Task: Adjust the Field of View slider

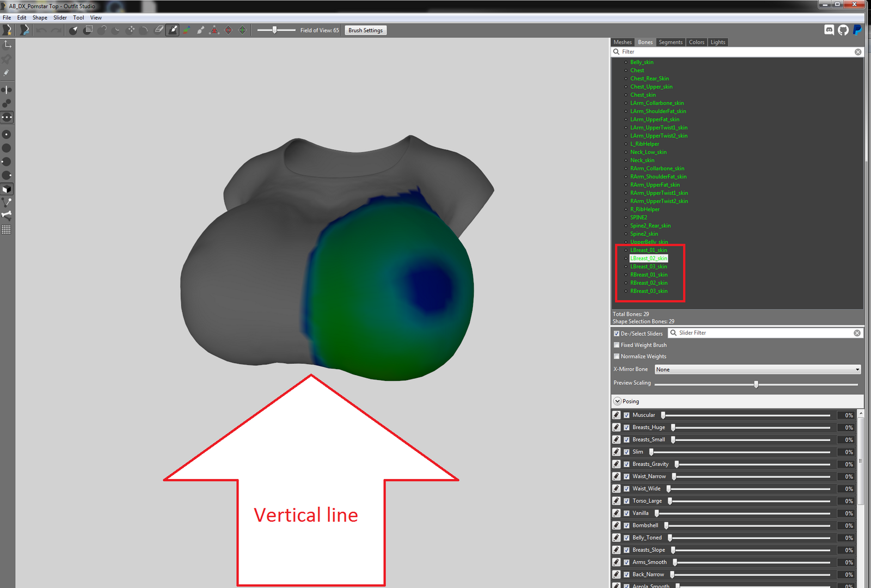Action: pos(275,30)
